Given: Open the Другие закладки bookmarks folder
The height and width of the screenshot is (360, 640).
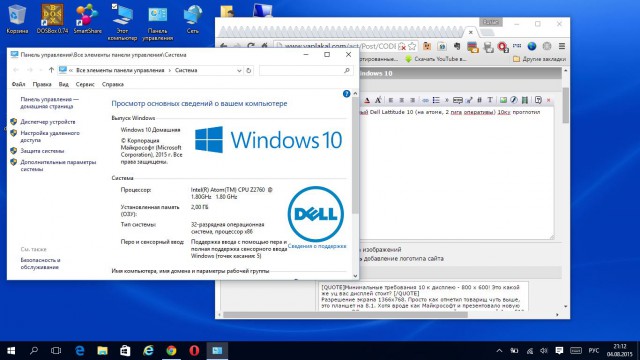Looking at the screenshot, I should 540,59.
